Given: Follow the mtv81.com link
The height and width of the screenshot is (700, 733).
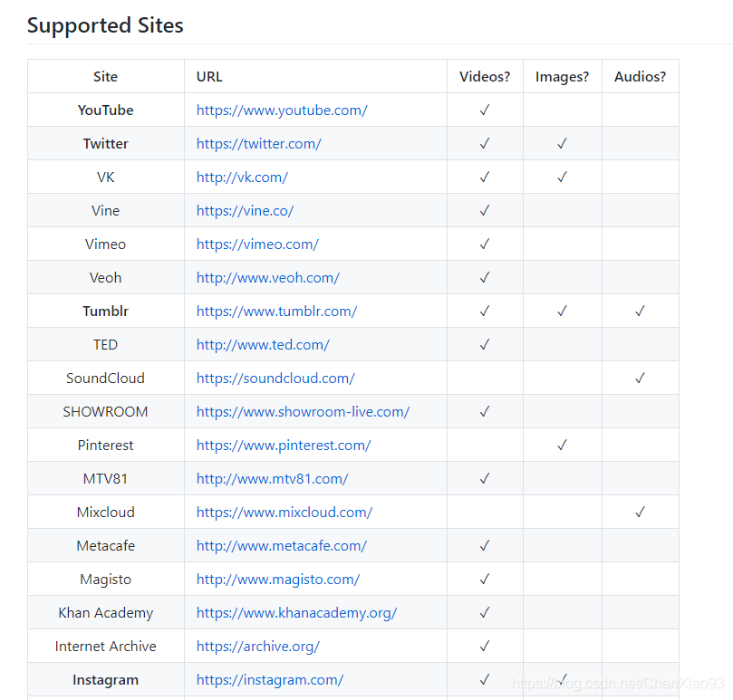Looking at the screenshot, I should 272,479.
